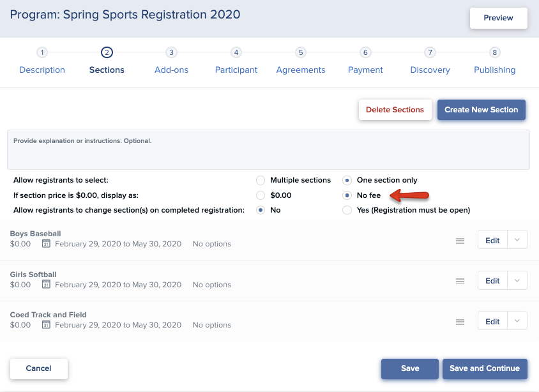Click the Save button
The height and width of the screenshot is (392, 539).
coord(410,368)
